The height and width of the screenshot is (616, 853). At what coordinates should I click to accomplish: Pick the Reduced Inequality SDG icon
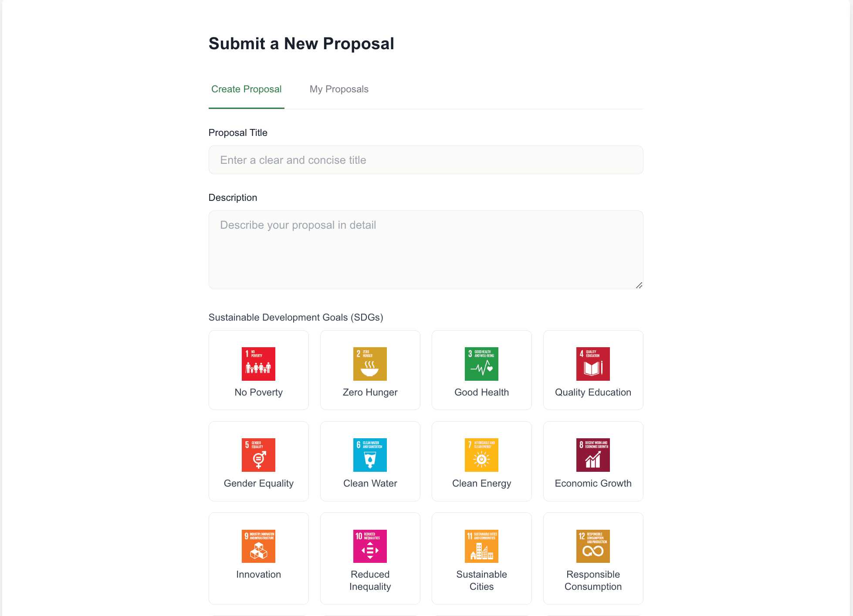(x=370, y=546)
